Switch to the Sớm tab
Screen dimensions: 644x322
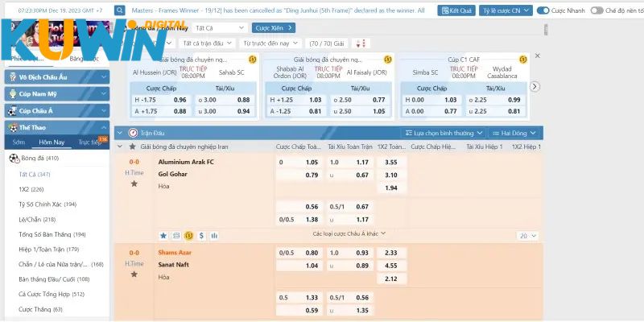19,142
